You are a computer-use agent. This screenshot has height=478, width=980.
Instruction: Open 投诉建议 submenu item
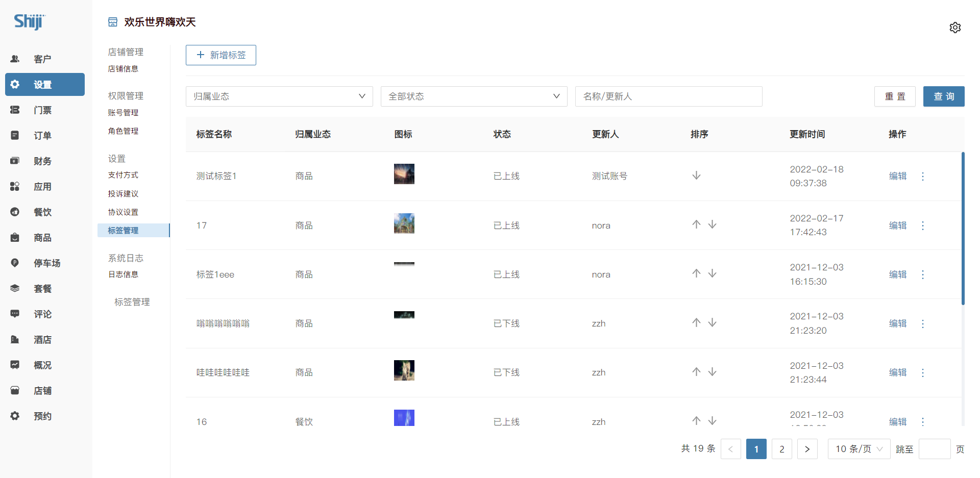point(123,194)
